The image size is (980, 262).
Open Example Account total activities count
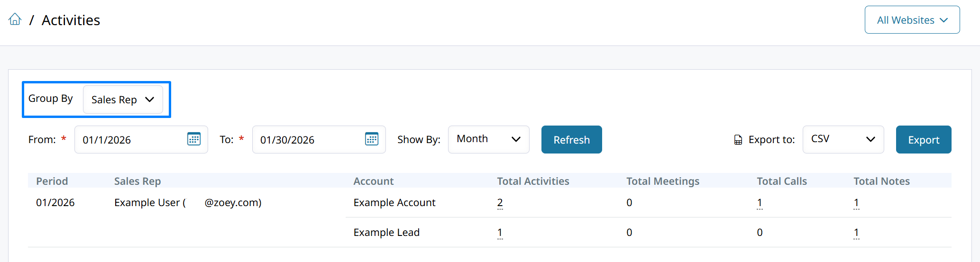tap(500, 203)
